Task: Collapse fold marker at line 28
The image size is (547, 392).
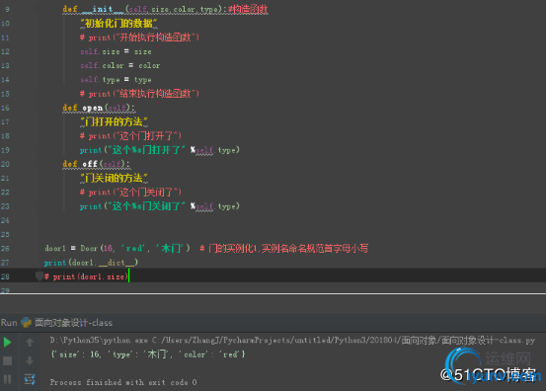Action: point(39,275)
